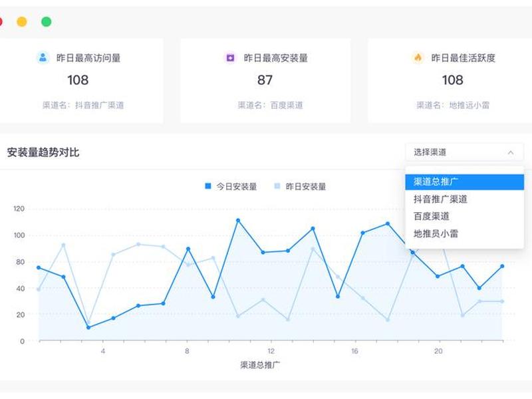The image size is (532, 399).
Task: Click the x-axis tick label 12
Action: coord(271,351)
